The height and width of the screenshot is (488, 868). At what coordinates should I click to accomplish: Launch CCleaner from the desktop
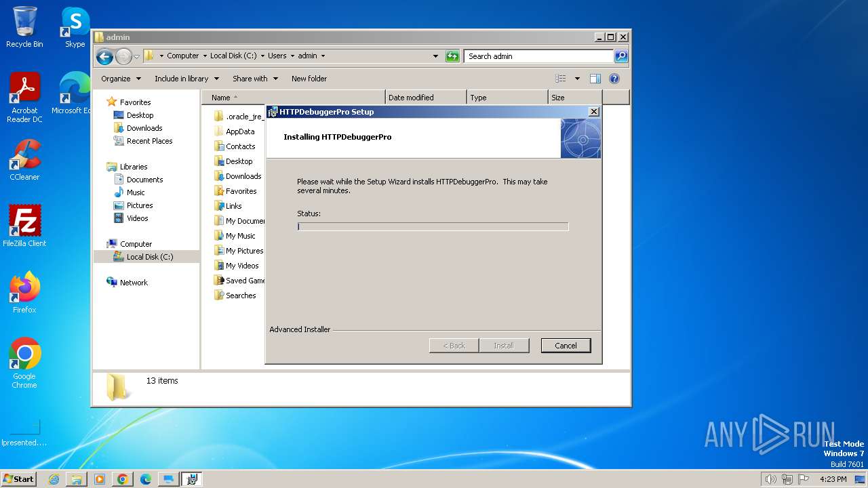(24, 160)
